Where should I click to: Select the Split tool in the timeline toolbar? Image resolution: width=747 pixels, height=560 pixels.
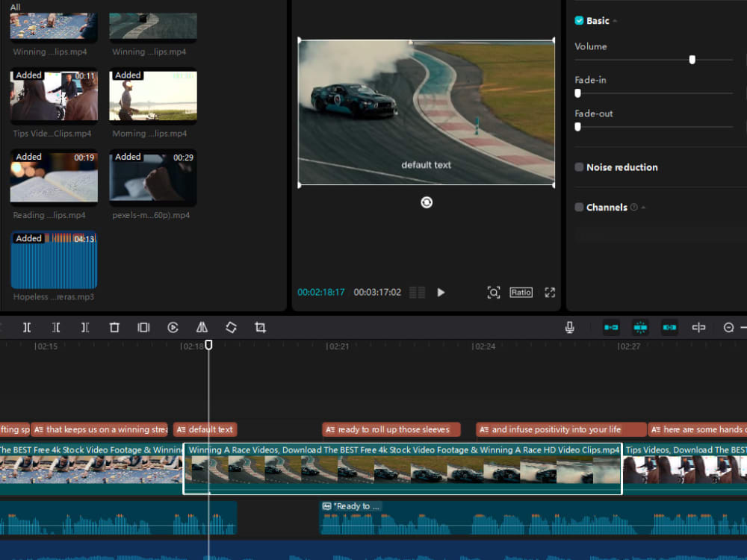pyautogui.click(x=27, y=327)
